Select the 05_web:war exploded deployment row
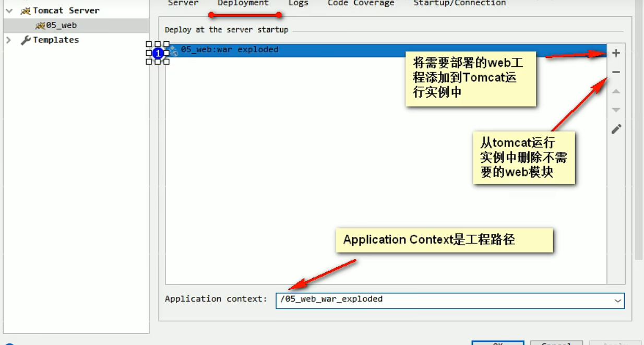The image size is (644, 345). (x=386, y=50)
